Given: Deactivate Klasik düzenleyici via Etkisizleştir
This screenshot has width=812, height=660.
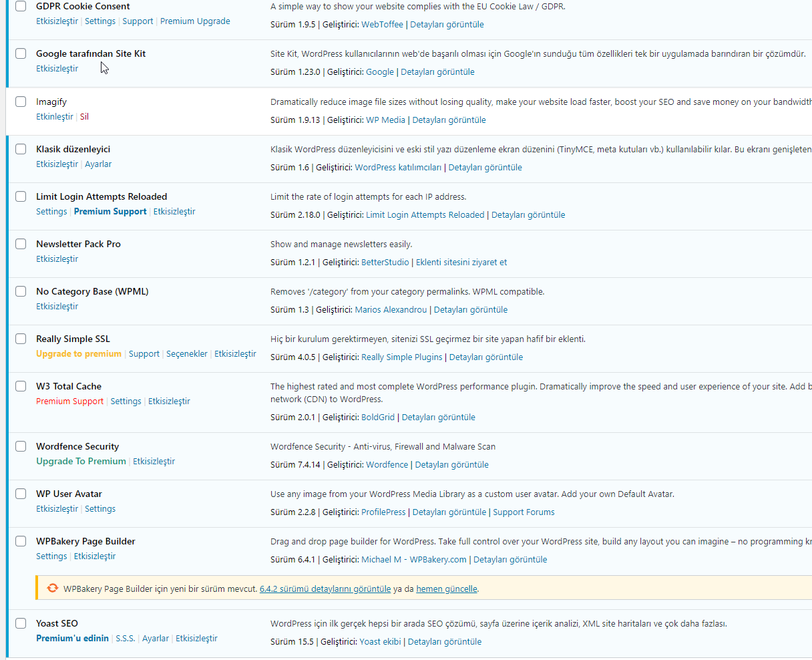Looking at the screenshot, I should (57, 164).
